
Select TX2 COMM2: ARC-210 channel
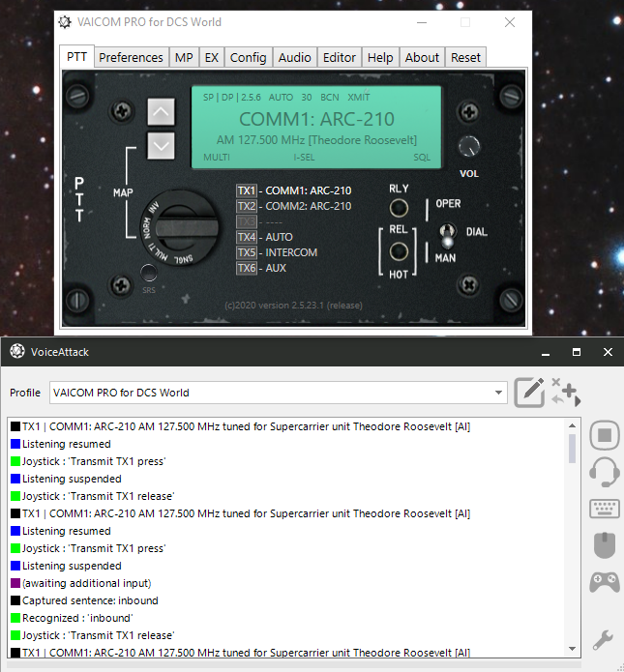point(294,206)
